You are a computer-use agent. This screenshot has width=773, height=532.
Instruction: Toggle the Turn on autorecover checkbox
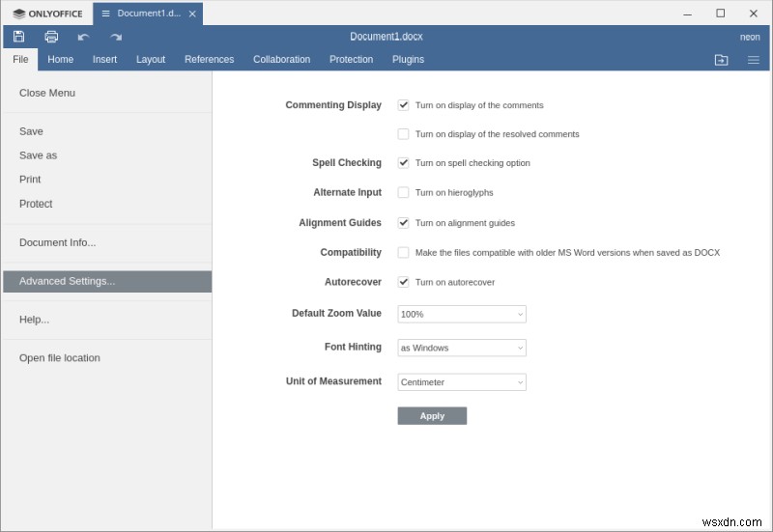click(x=403, y=282)
